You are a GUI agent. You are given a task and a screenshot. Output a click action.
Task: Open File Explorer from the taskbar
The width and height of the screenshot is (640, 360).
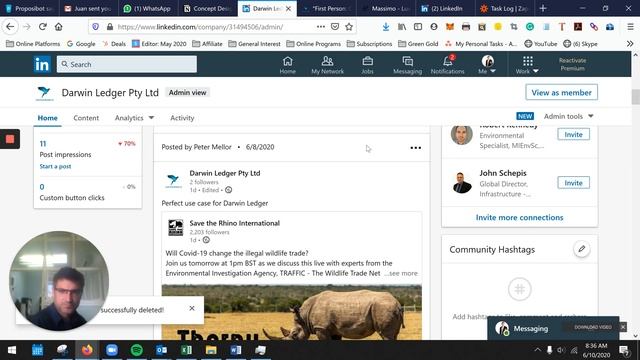(x=211, y=350)
